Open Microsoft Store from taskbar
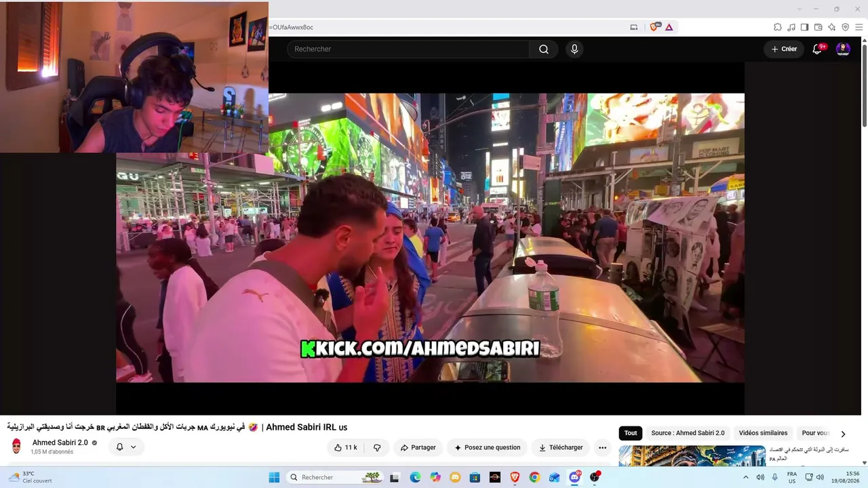 point(475,477)
